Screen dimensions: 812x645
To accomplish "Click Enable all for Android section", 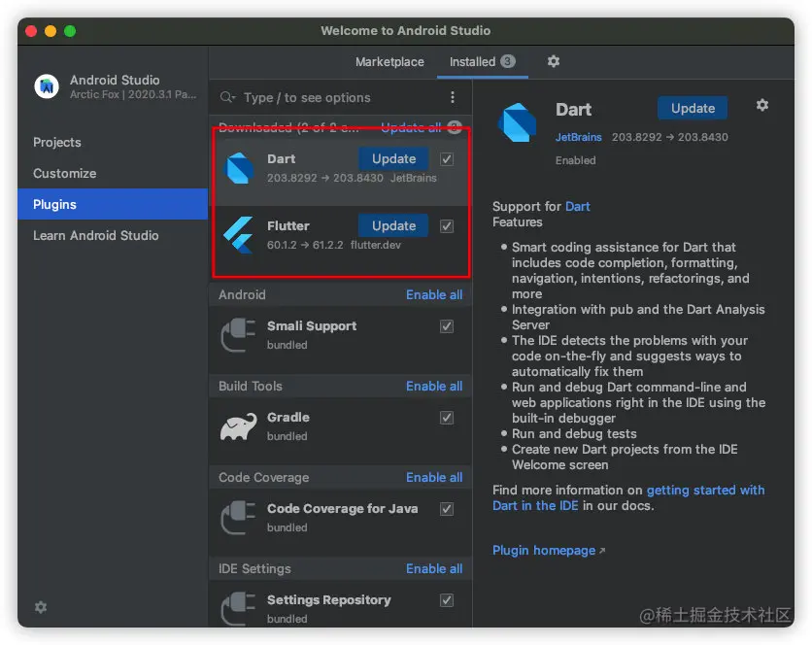I will (x=434, y=294).
